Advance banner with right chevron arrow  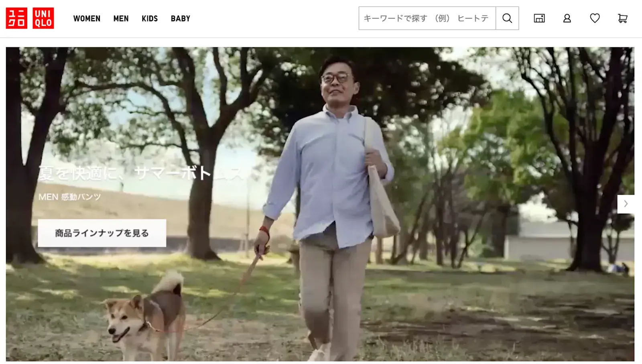click(626, 204)
